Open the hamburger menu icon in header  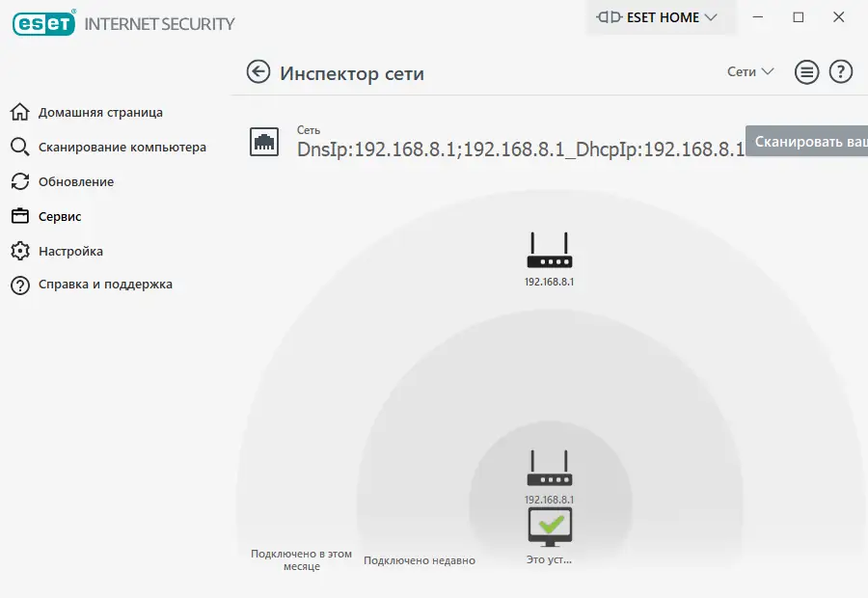coord(806,72)
